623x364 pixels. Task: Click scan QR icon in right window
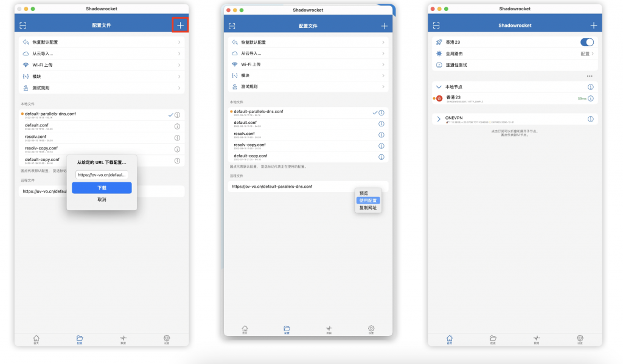[x=436, y=26]
